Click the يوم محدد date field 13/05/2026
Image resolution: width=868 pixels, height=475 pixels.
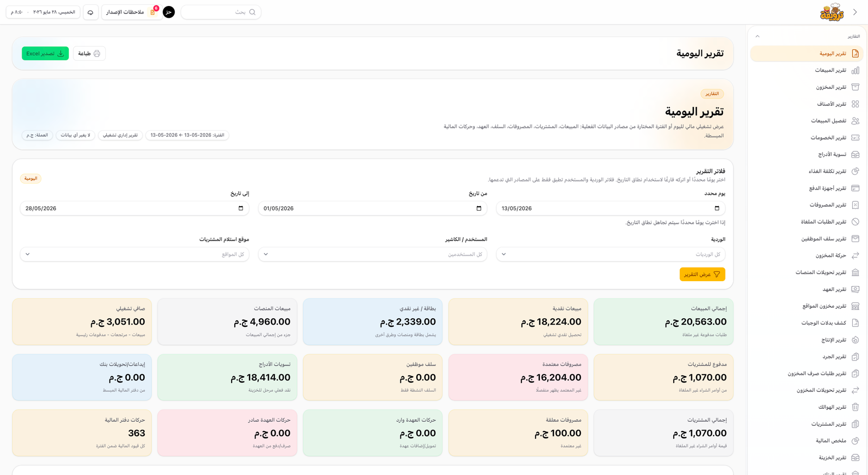[x=610, y=208]
